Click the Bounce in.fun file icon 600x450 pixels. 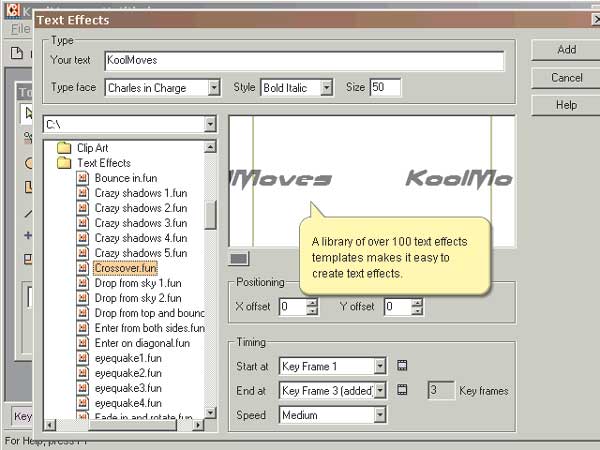82,178
